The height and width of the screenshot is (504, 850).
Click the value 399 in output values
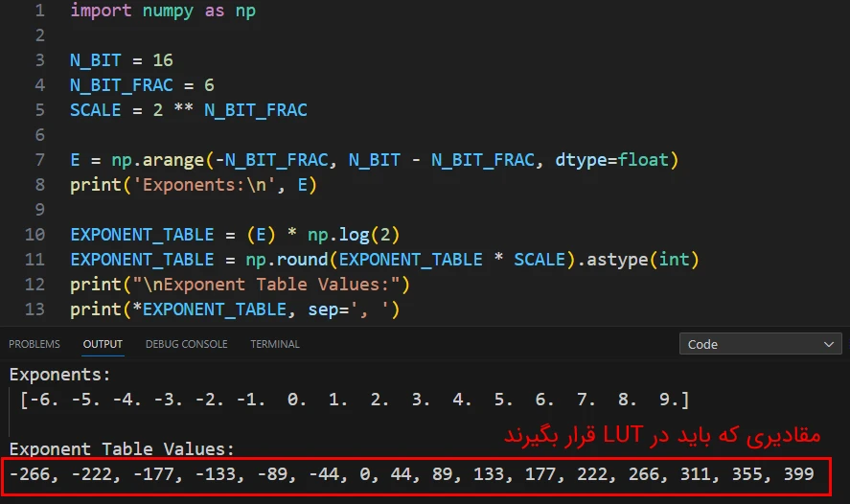[x=797, y=473]
